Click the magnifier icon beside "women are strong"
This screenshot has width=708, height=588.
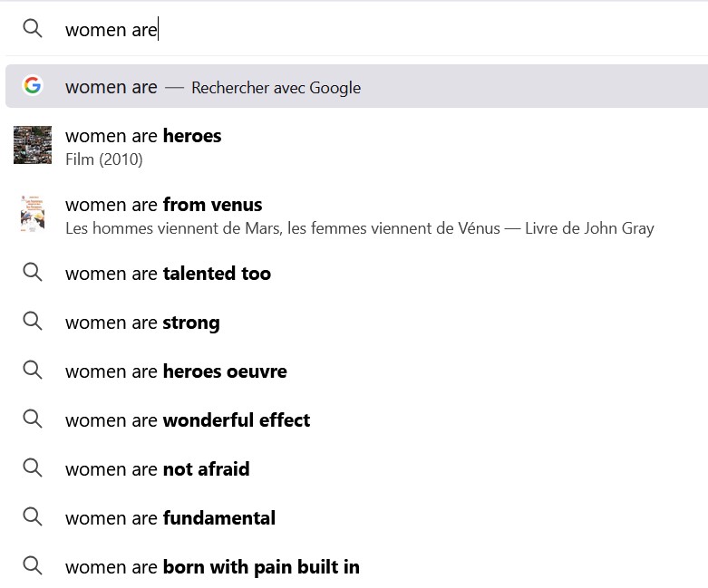pos(33,322)
